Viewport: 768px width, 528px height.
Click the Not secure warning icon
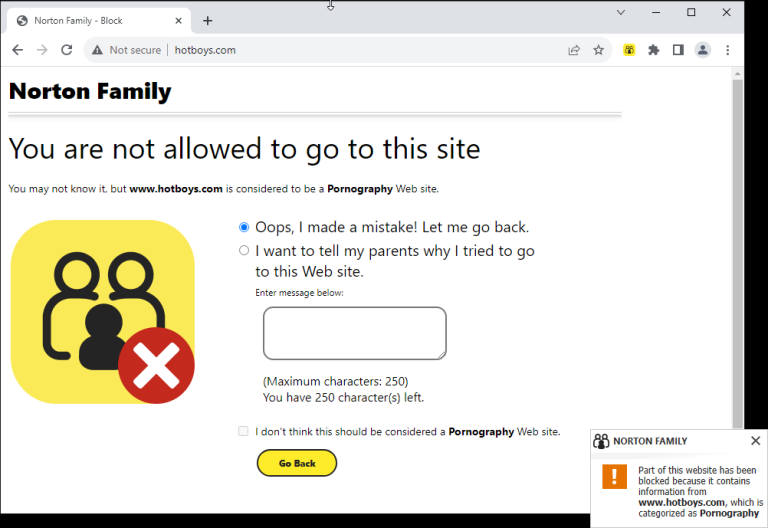click(x=97, y=50)
